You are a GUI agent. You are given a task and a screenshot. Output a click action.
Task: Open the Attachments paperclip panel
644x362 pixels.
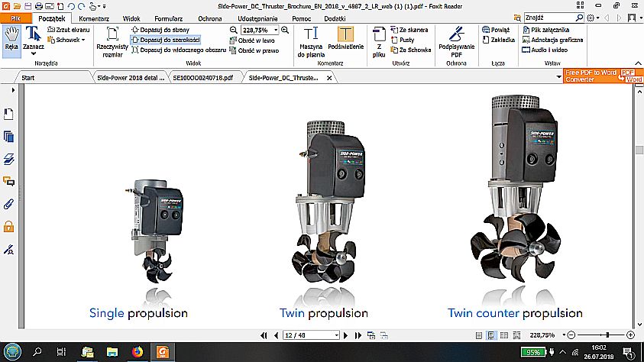pyautogui.click(x=8, y=204)
